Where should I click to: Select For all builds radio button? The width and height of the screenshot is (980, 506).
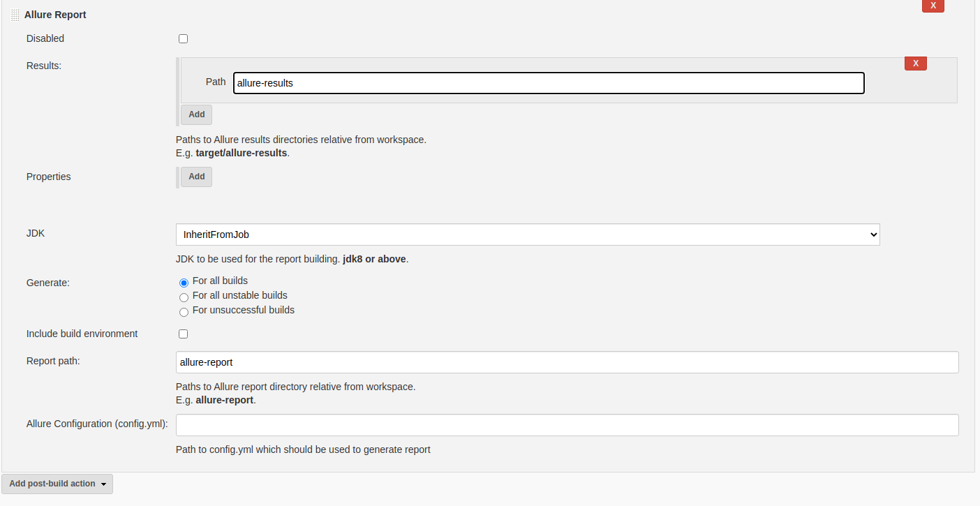click(x=184, y=283)
